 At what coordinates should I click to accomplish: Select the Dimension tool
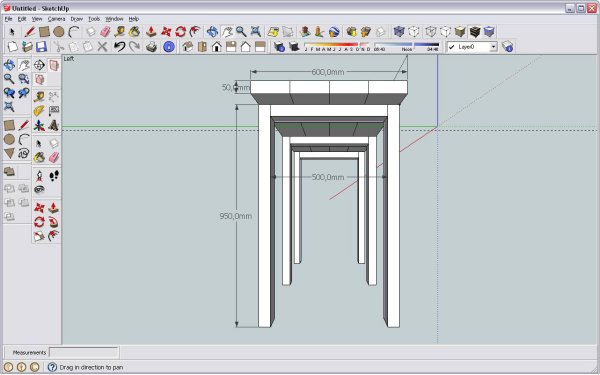(x=54, y=96)
